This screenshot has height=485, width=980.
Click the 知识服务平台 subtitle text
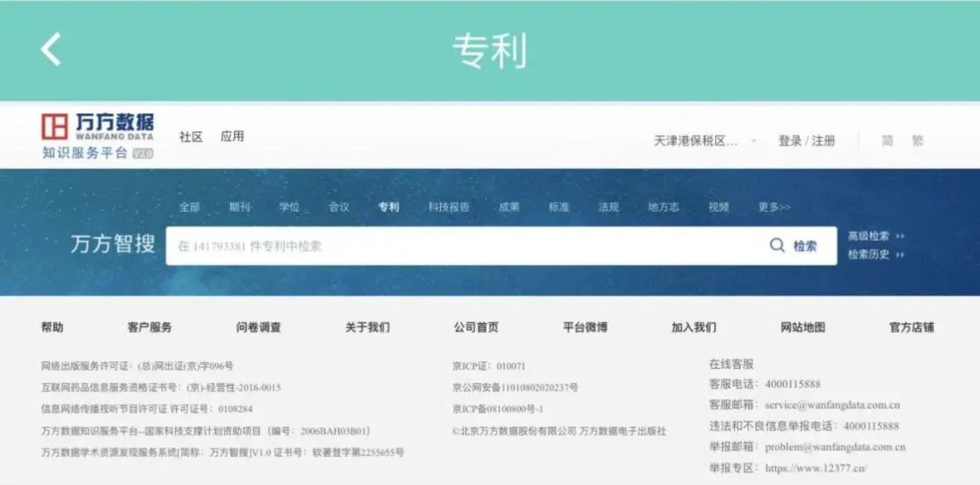click(x=85, y=153)
